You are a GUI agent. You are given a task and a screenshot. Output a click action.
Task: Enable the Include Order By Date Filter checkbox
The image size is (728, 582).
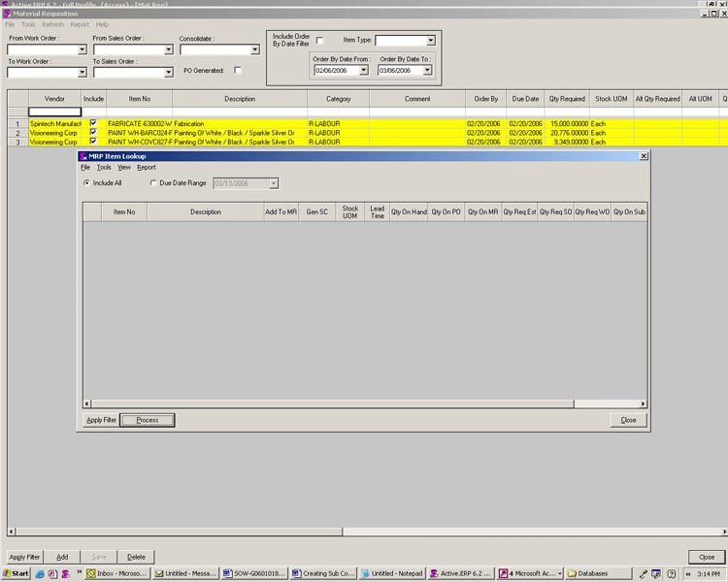pyautogui.click(x=320, y=40)
